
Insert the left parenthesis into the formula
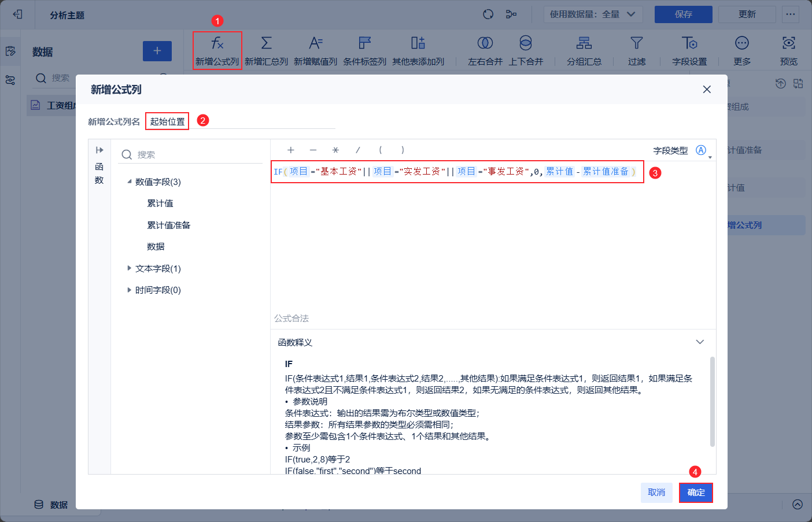[x=381, y=150]
